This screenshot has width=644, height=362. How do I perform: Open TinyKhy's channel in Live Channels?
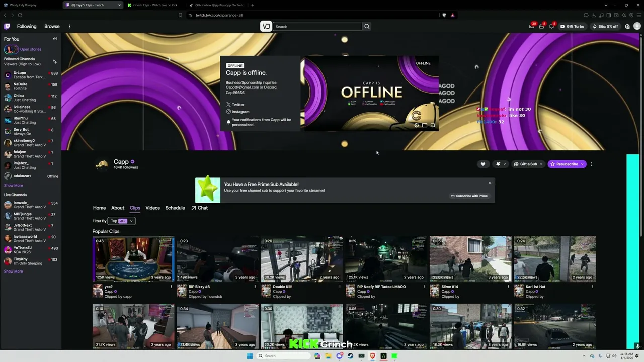pos(31,261)
